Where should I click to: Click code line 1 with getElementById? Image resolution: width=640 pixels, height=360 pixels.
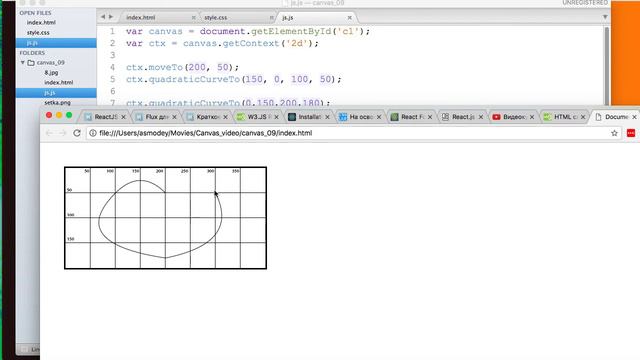(248, 31)
